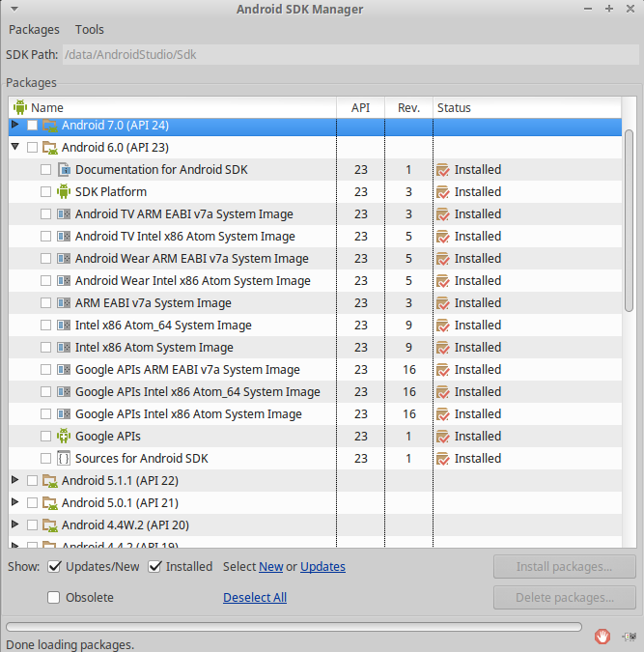
Task: Tick the Documentation for Android SDK checkbox
Action: (x=45, y=170)
